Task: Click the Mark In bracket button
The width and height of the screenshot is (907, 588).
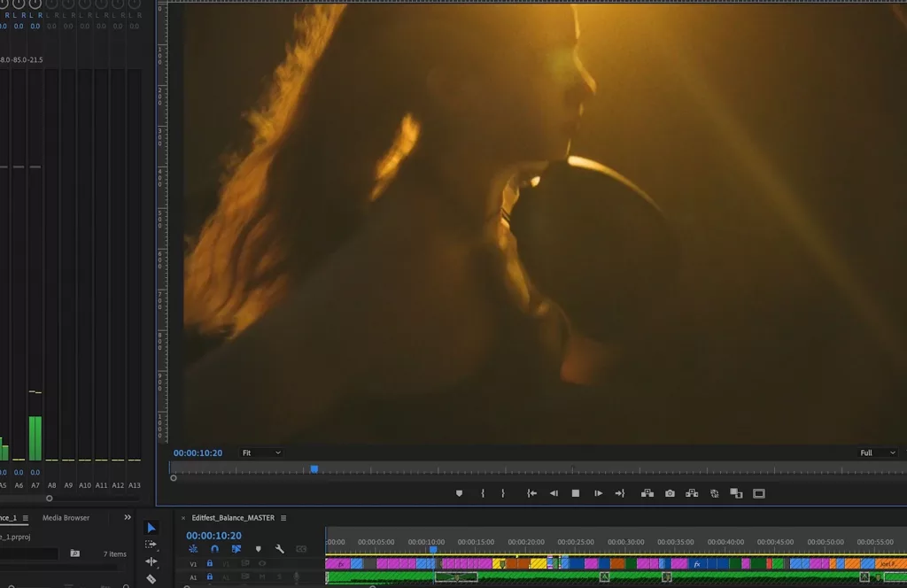Action: click(483, 493)
